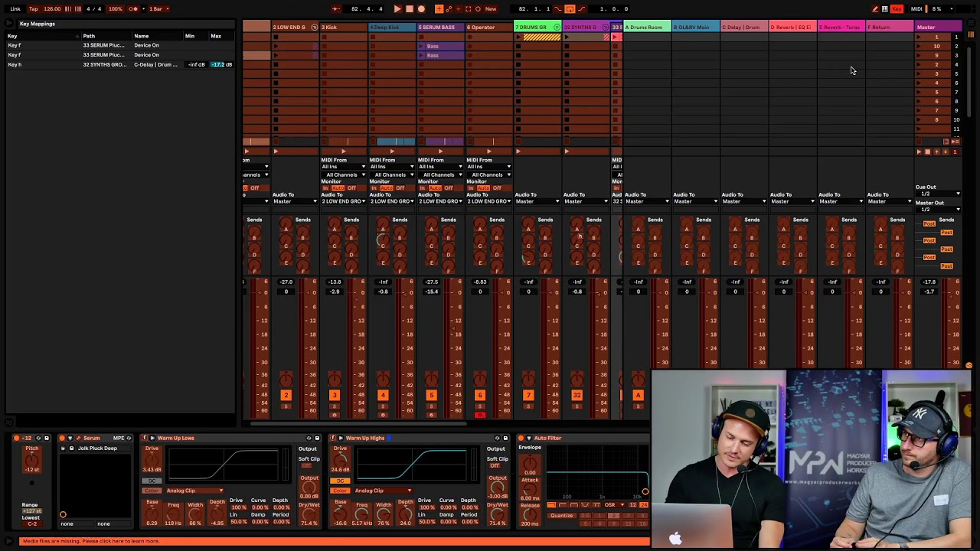Click the 'Media files are missing' status link
This screenshot has height=551, width=980.
91,541
